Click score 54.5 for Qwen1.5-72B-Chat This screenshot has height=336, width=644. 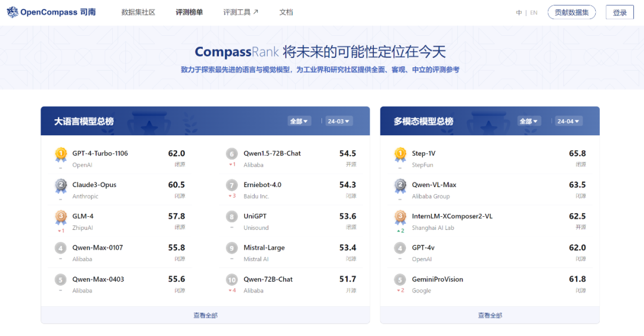pyautogui.click(x=348, y=154)
